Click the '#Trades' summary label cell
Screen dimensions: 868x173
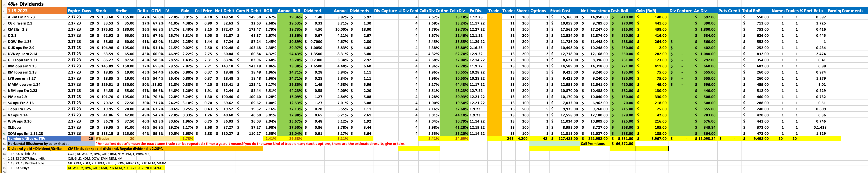point(105,139)
